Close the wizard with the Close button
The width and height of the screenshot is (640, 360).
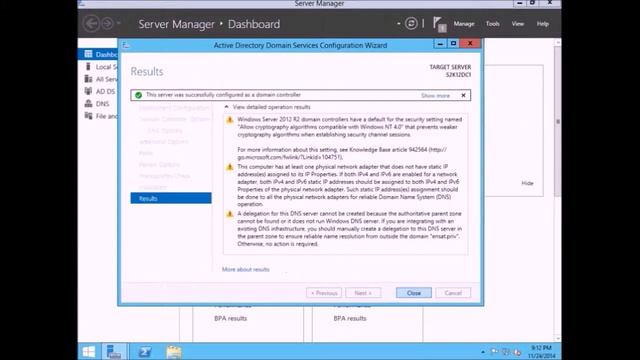click(413, 293)
